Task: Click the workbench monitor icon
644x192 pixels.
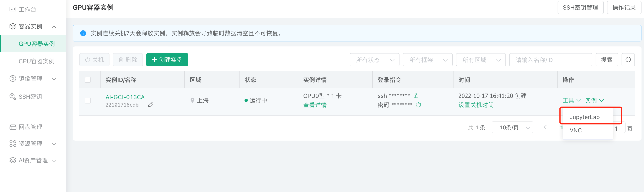Action: point(12,10)
